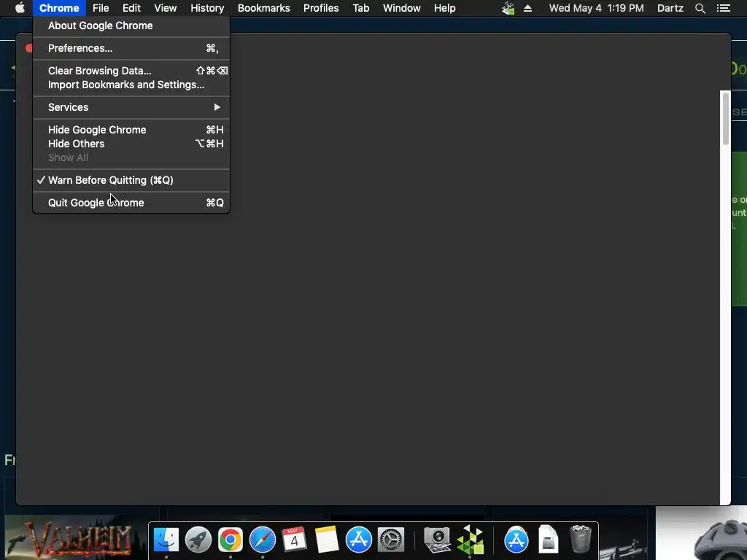Choose Hide Google Chrome
Viewport: 747px width, 560px height.
point(131,130)
